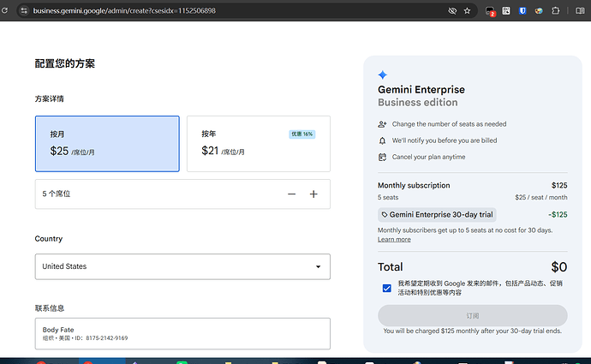Click the 5 个席位 seat count text
This screenshot has width=591, height=364.
point(57,194)
